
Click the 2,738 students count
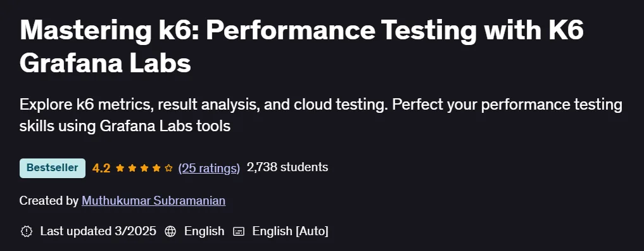pos(287,167)
